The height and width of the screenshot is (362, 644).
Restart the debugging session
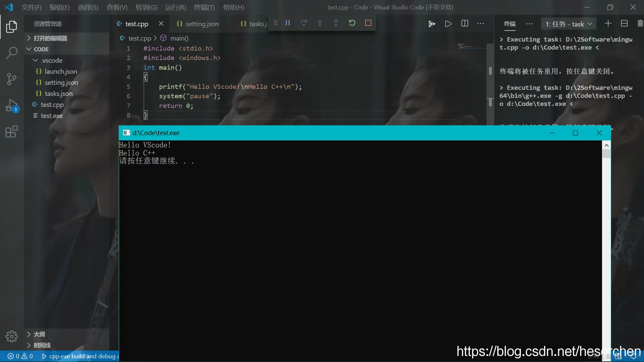(x=352, y=23)
